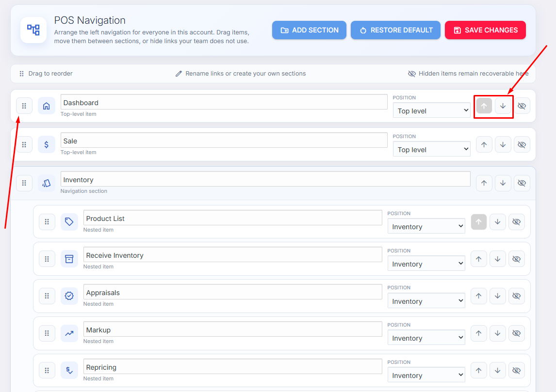Viewport: 556px width, 392px height.
Task: Move Inventory section down
Action: [x=503, y=183]
